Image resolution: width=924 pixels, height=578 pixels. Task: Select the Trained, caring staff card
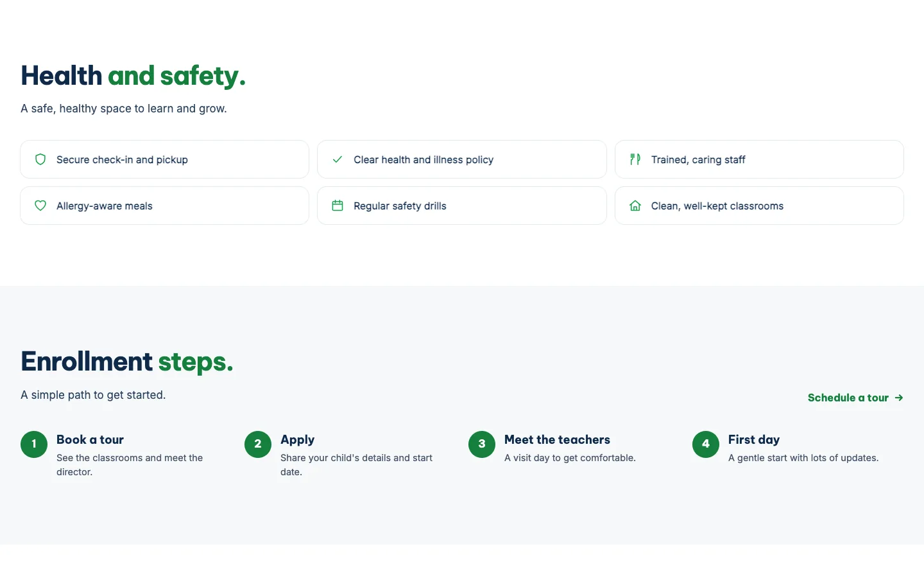759,159
